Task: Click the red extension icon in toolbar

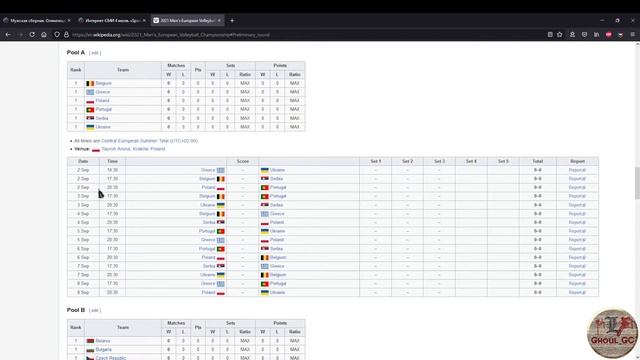Action: coord(609,35)
